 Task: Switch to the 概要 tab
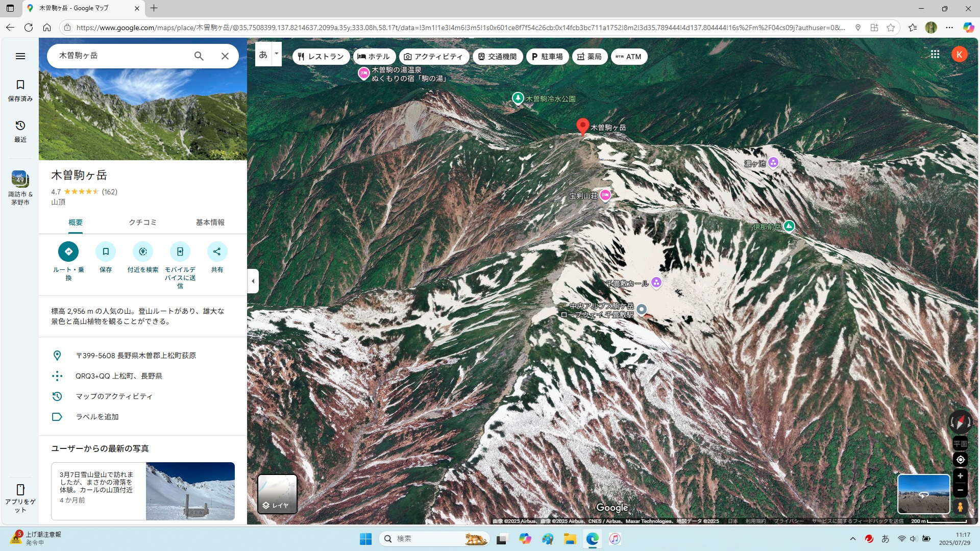76,222
